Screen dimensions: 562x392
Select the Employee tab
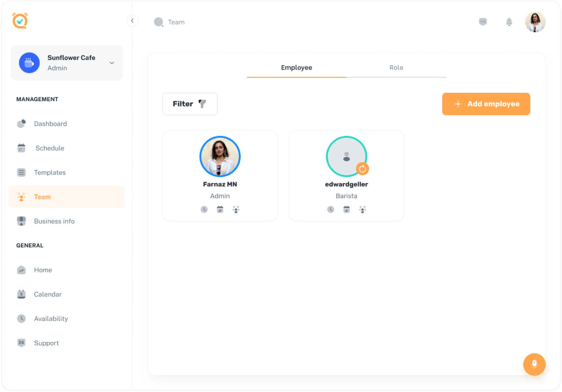click(297, 68)
